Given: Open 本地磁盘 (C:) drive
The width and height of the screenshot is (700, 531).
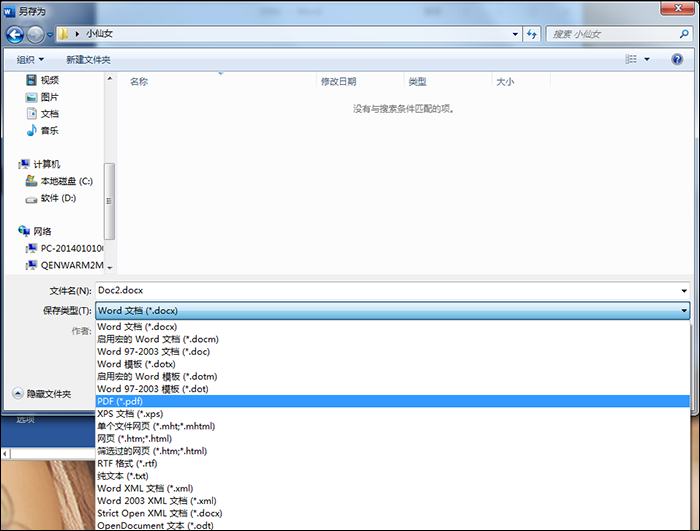Looking at the screenshot, I should click(x=59, y=181).
